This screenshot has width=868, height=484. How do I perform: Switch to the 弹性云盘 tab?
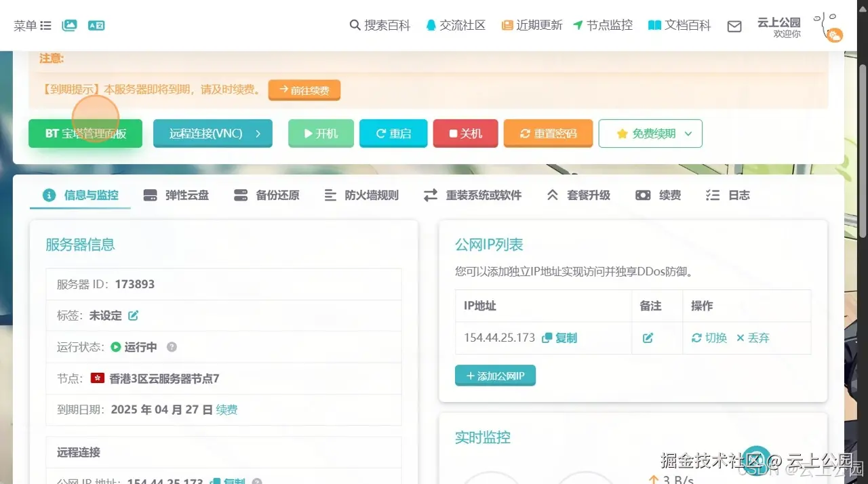pos(176,195)
